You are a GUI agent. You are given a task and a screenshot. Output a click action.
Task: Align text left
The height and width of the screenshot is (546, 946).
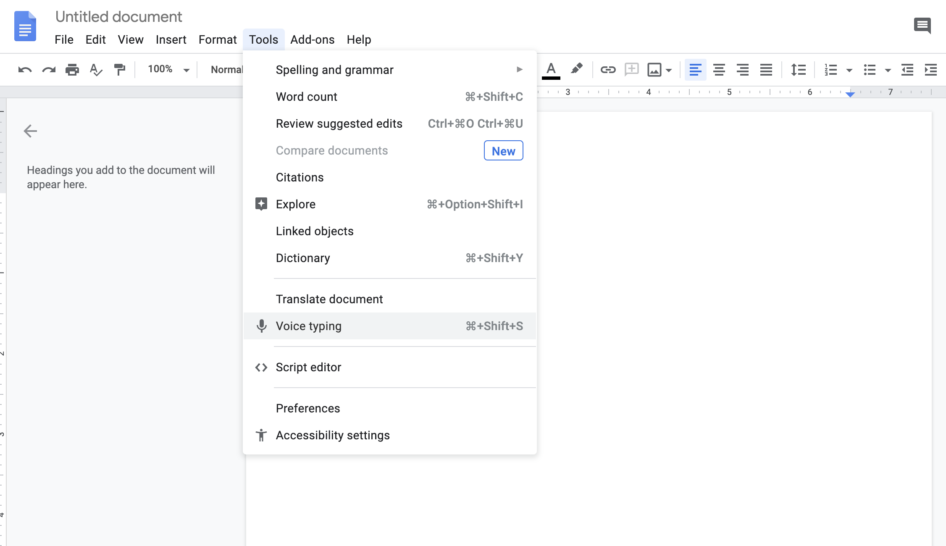point(695,70)
